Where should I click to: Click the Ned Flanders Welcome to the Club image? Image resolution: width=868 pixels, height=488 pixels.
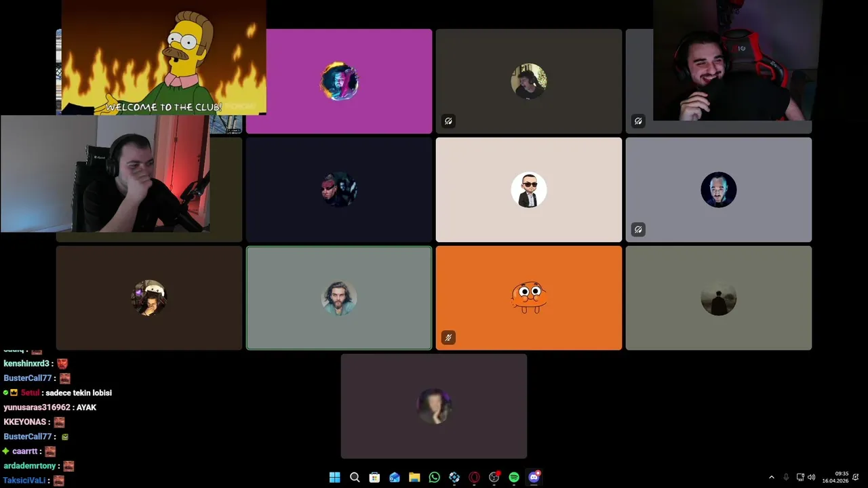163,58
